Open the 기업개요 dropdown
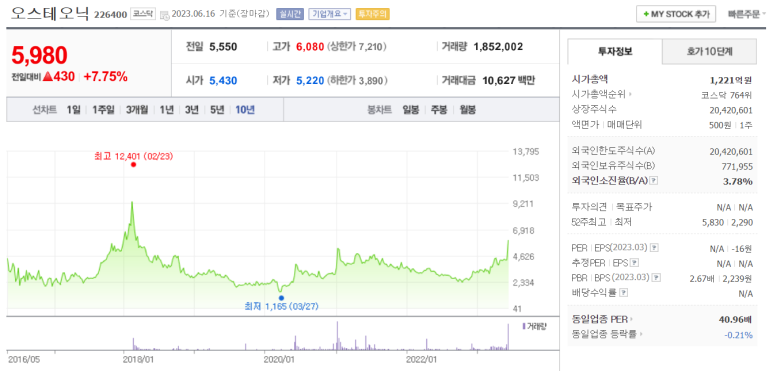The height and width of the screenshot is (371, 773). click(330, 14)
